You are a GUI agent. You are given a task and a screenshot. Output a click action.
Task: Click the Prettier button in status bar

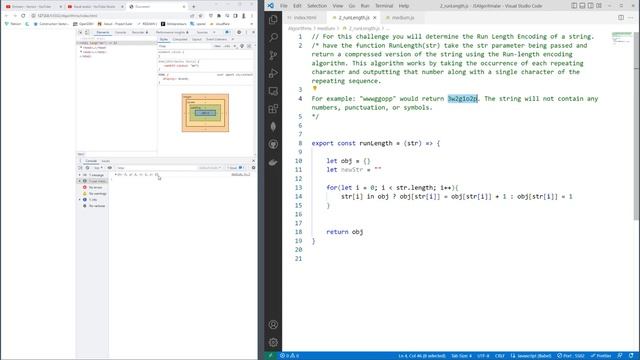[601, 356]
